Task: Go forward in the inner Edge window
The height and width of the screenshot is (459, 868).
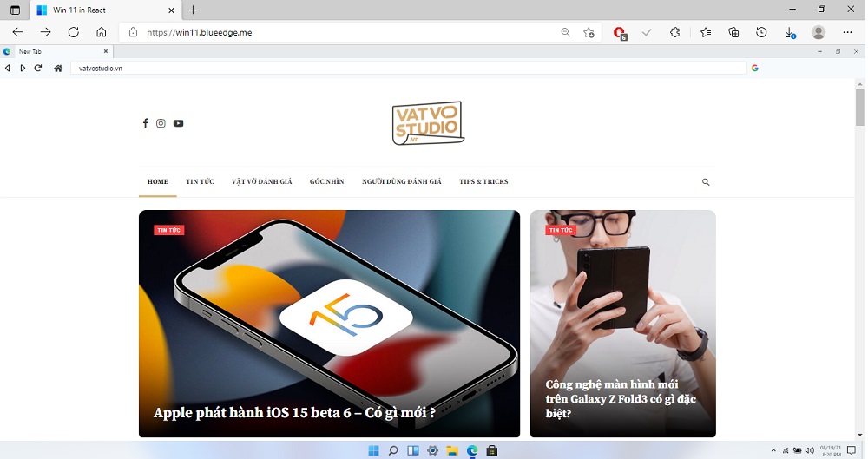Action: [23, 68]
